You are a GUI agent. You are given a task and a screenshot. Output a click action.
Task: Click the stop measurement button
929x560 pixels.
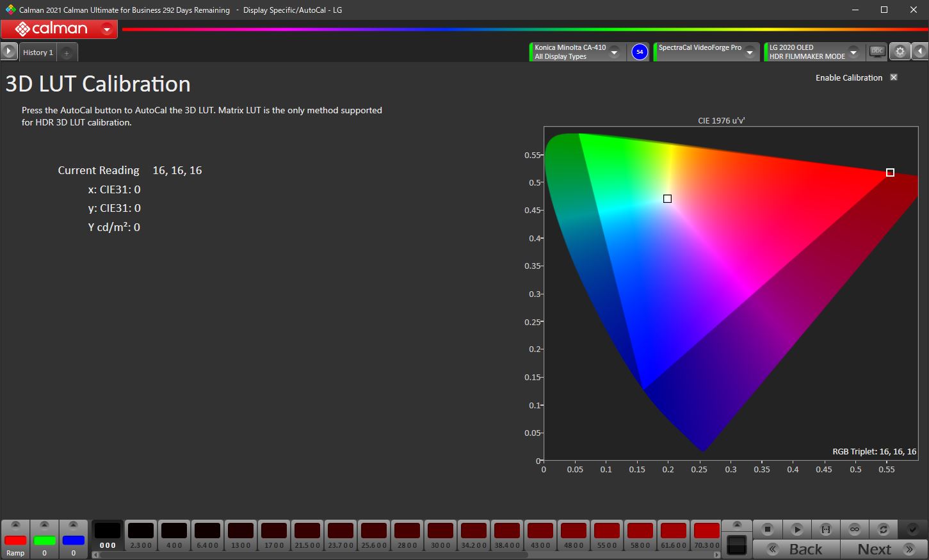(x=767, y=529)
